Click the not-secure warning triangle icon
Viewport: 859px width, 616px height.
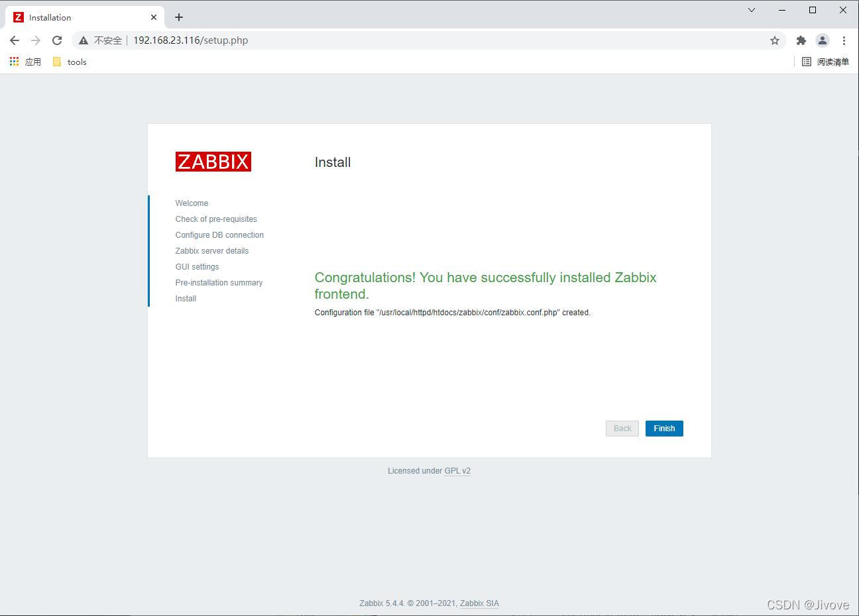click(x=84, y=40)
